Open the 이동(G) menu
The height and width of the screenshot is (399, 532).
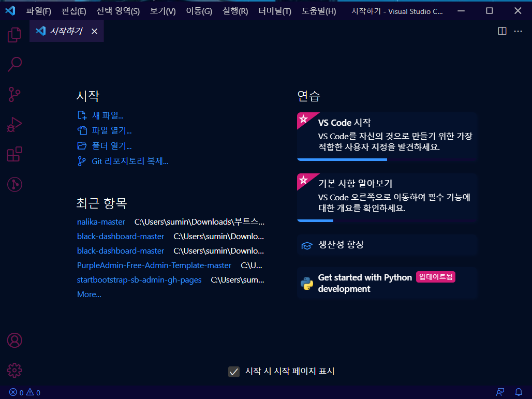(199, 11)
